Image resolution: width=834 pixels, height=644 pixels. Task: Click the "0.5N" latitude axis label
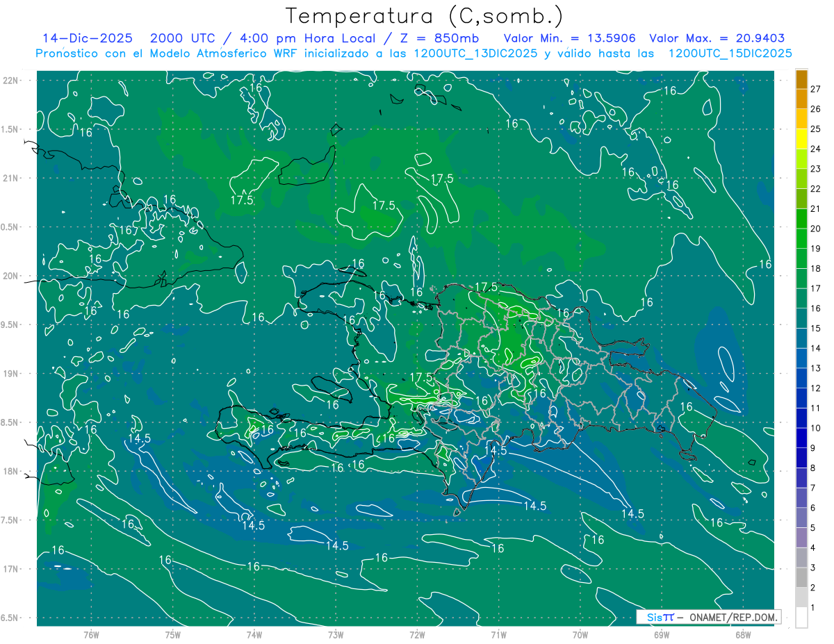10,227
